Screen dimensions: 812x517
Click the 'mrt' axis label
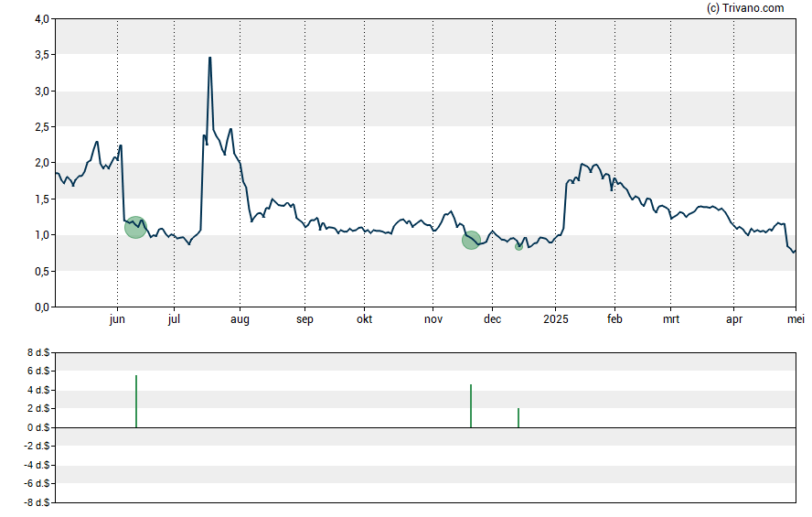coord(671,319)
